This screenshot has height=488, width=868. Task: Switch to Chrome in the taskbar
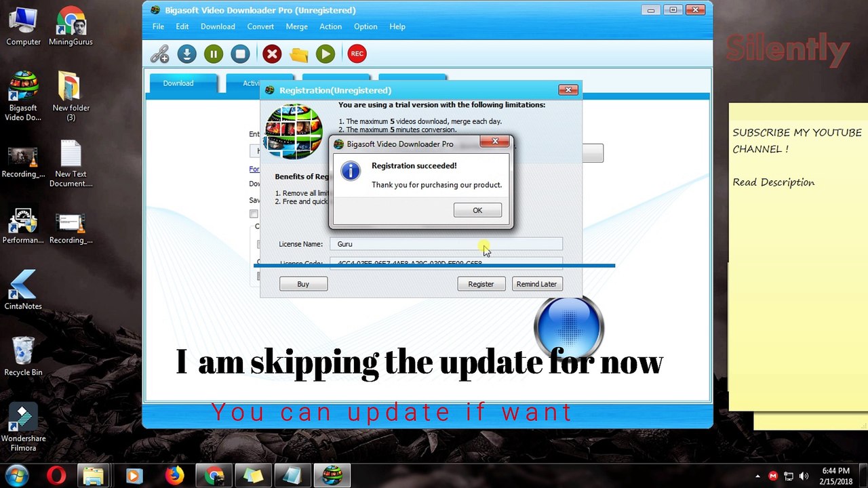tap(214, 476)
